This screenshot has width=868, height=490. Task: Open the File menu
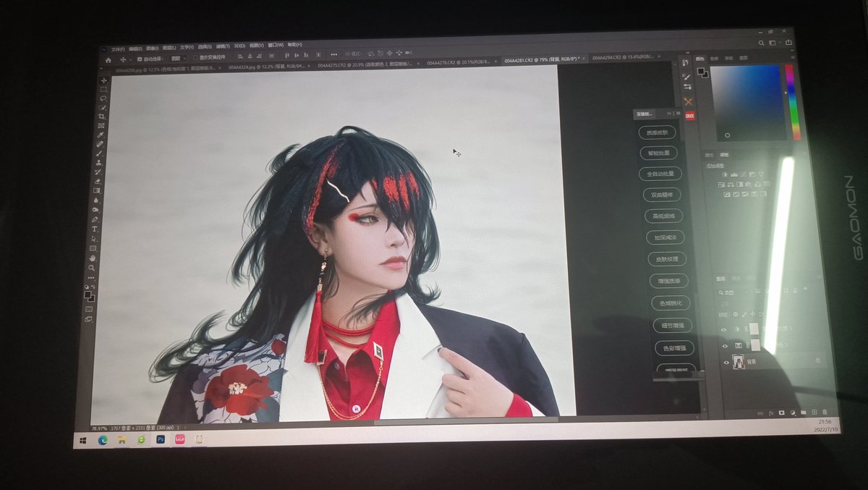point(118,49)
